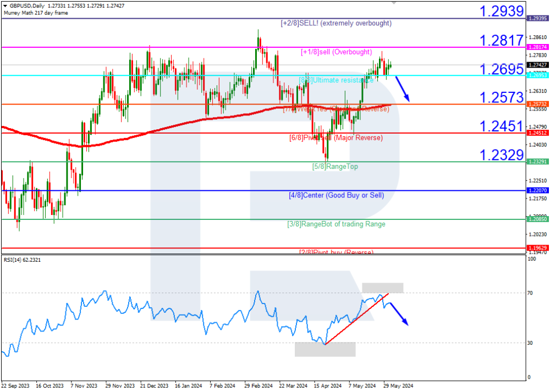Click the current price tag 1.27427
Screen dimensions: 550x392
[537, 65]
